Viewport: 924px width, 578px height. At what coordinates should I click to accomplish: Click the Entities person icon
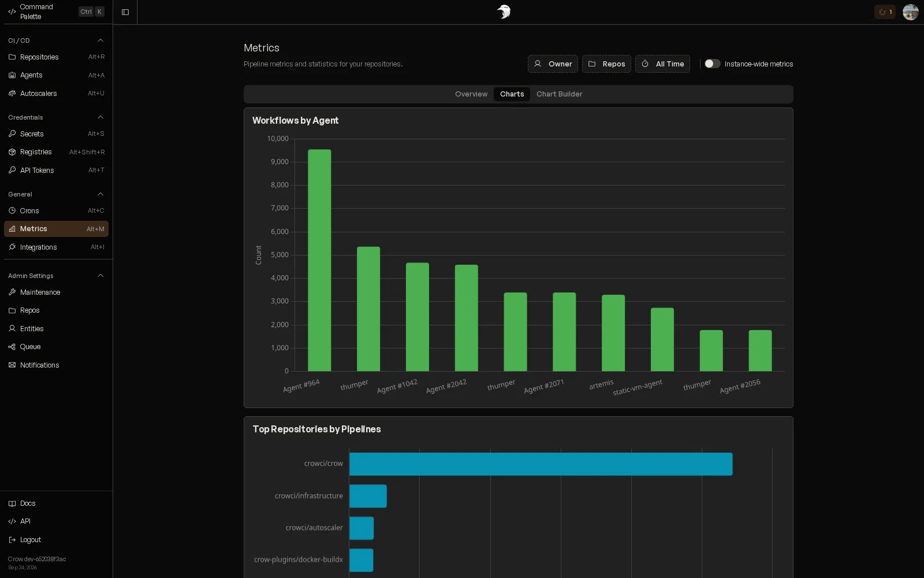12,329
